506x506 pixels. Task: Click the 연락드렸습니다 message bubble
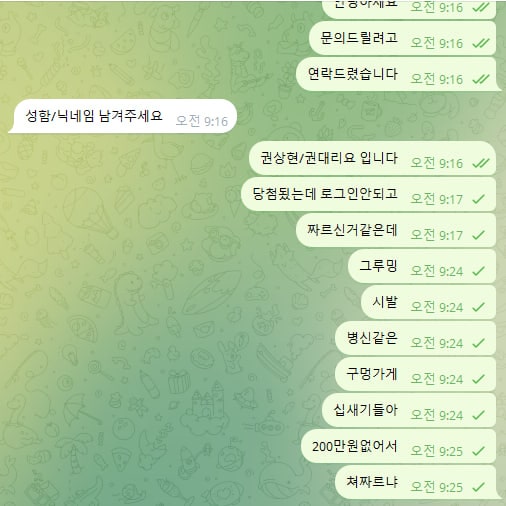398,74
